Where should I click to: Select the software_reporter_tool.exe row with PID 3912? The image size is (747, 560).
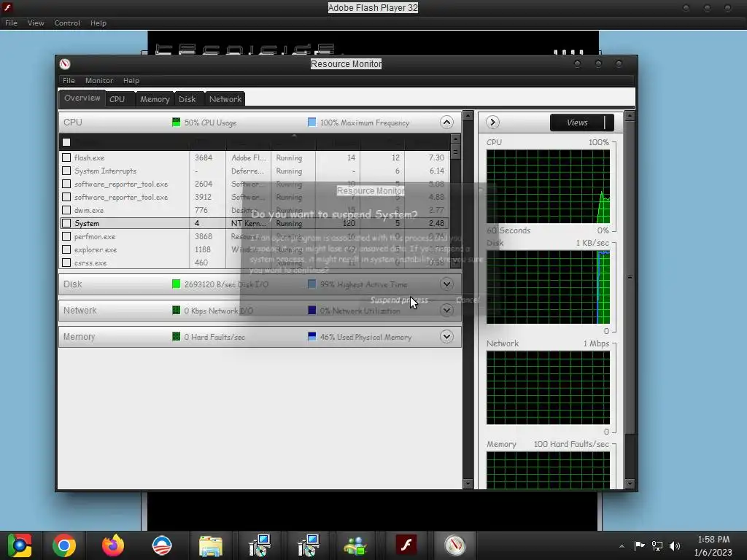tap(255, 197)
